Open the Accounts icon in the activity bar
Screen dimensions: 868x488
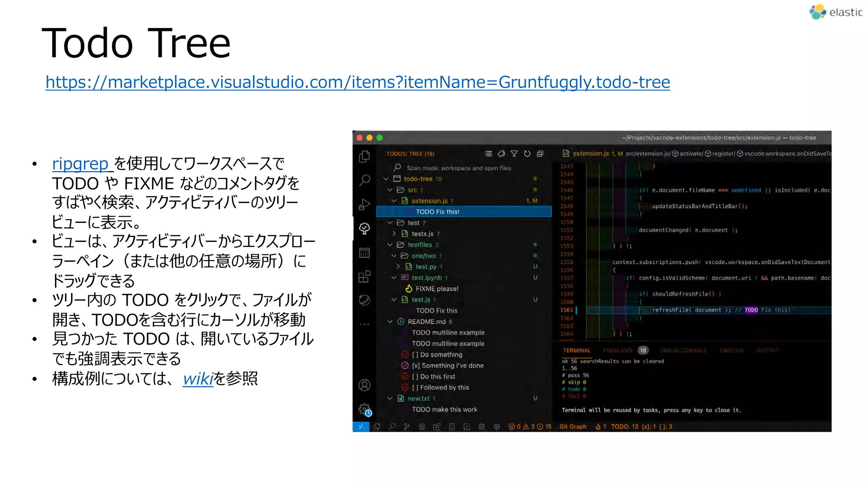364,385
